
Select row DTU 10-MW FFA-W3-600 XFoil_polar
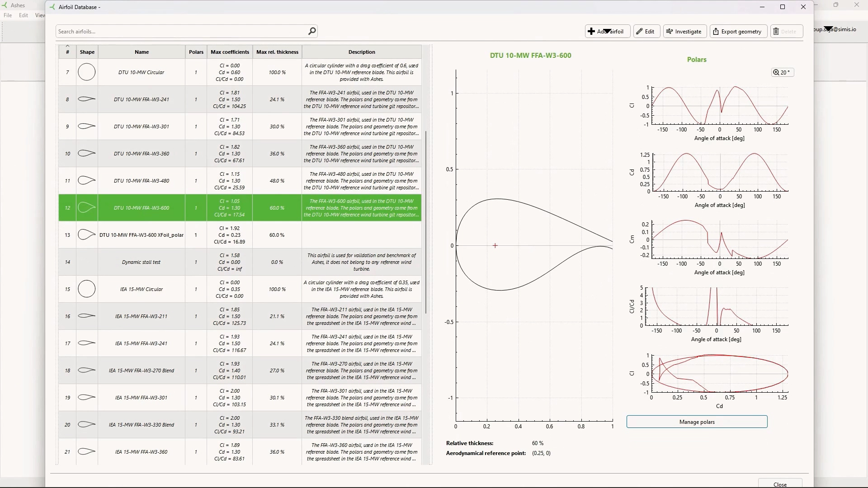point(240,235)
